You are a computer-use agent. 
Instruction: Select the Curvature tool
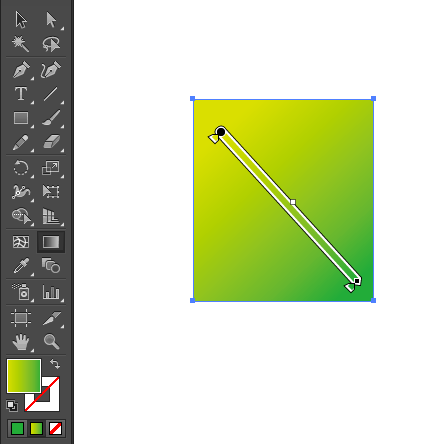(51, 70)
